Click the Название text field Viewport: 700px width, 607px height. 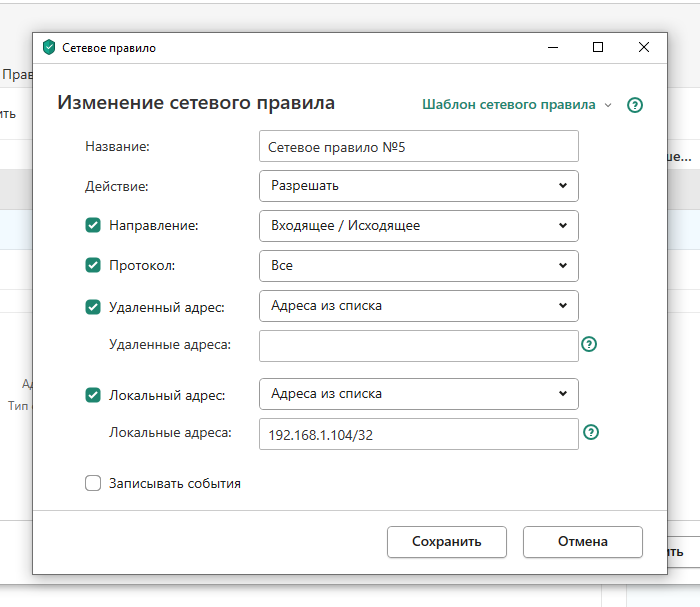[418, 146]
